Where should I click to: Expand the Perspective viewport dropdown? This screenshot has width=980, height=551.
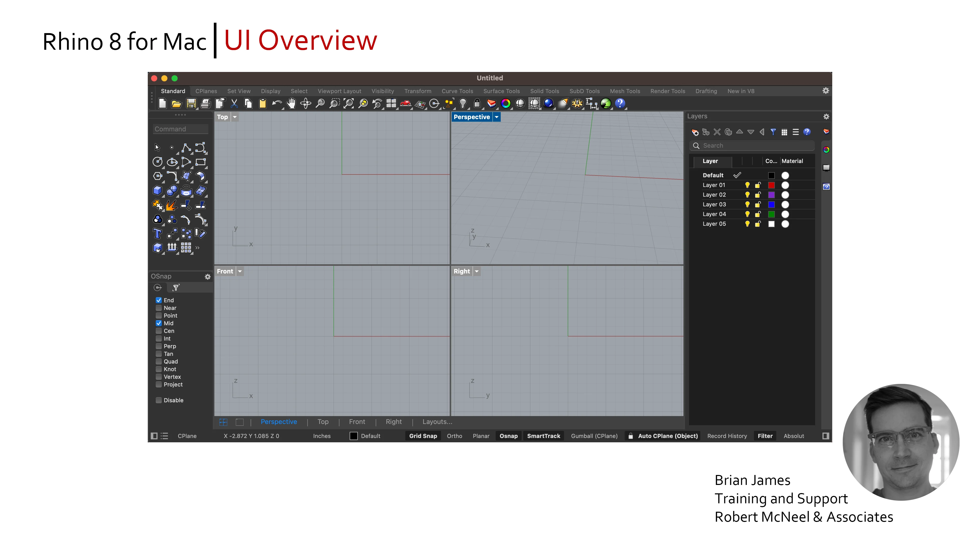[x=497, y=117]
